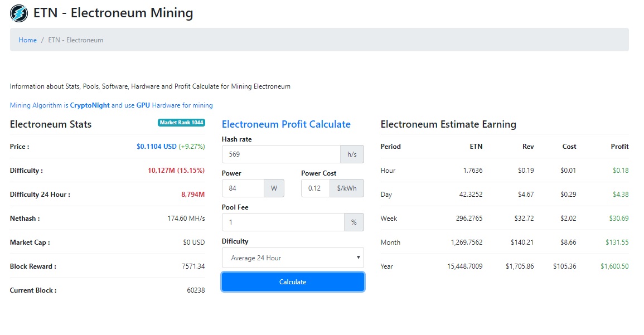The height and width of the screenshot is (335, 644).
Task: Click the % addon next to Pool Fee
Action: [354, 222]
